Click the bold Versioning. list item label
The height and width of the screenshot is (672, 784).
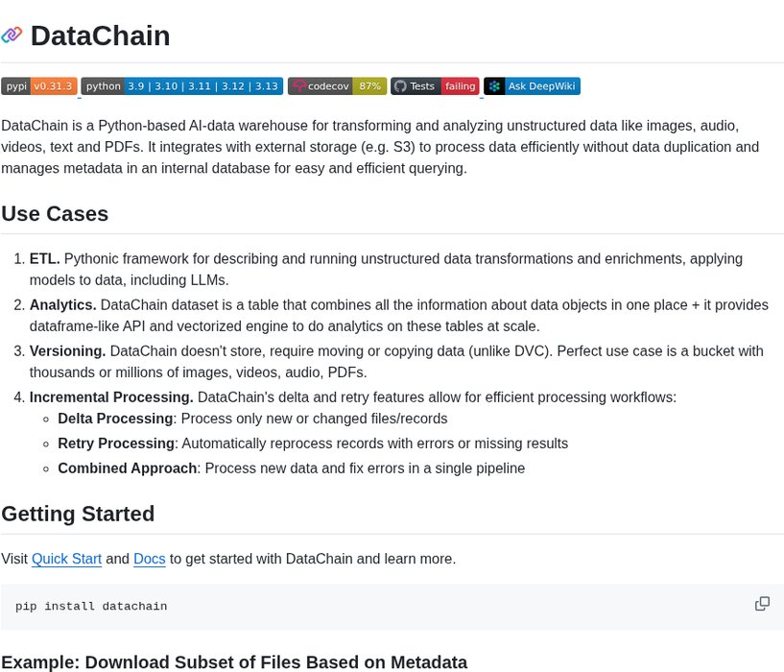coord(67,351)
